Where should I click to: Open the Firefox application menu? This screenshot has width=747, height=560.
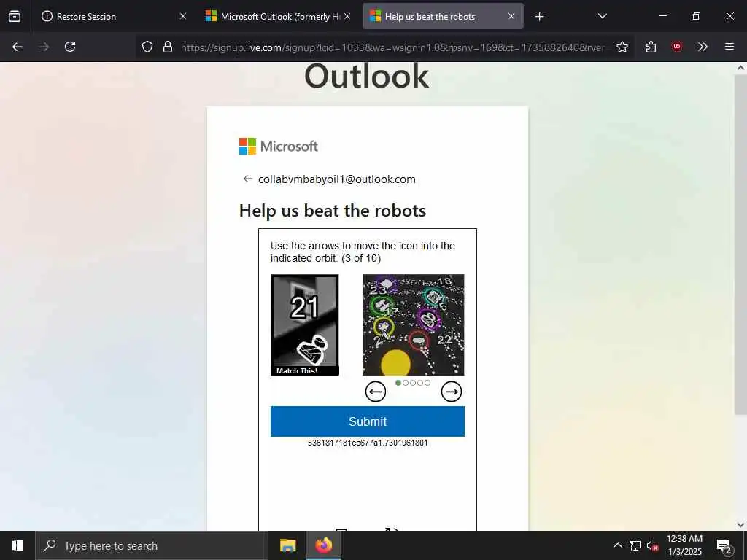pyautogui.click(x=729, y=47)
